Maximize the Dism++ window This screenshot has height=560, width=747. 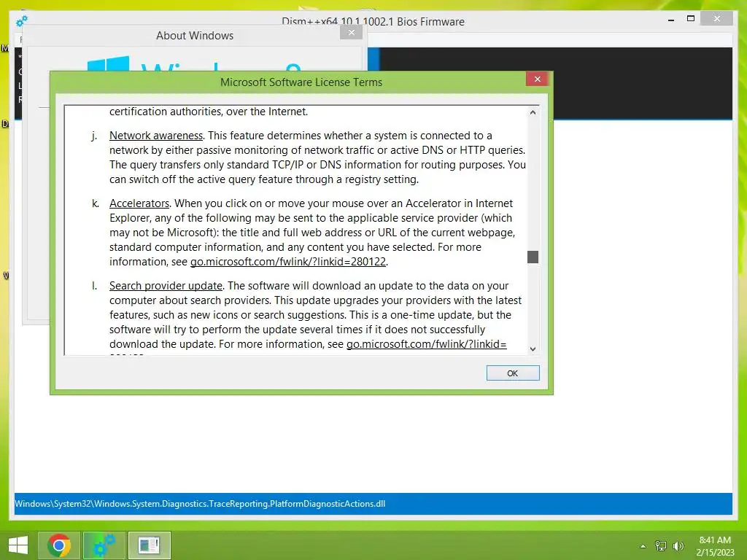click(691, 18)
